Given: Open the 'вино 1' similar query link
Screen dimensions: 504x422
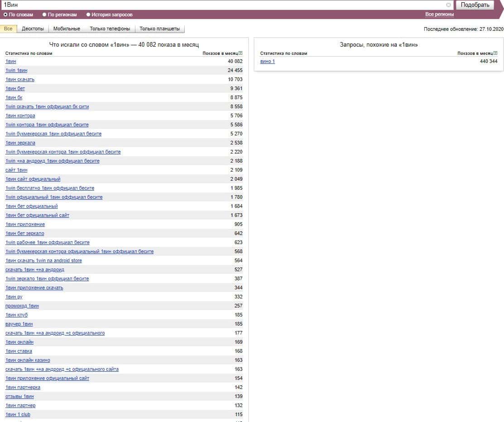Looking at the screenshot, I should point(268,62).
